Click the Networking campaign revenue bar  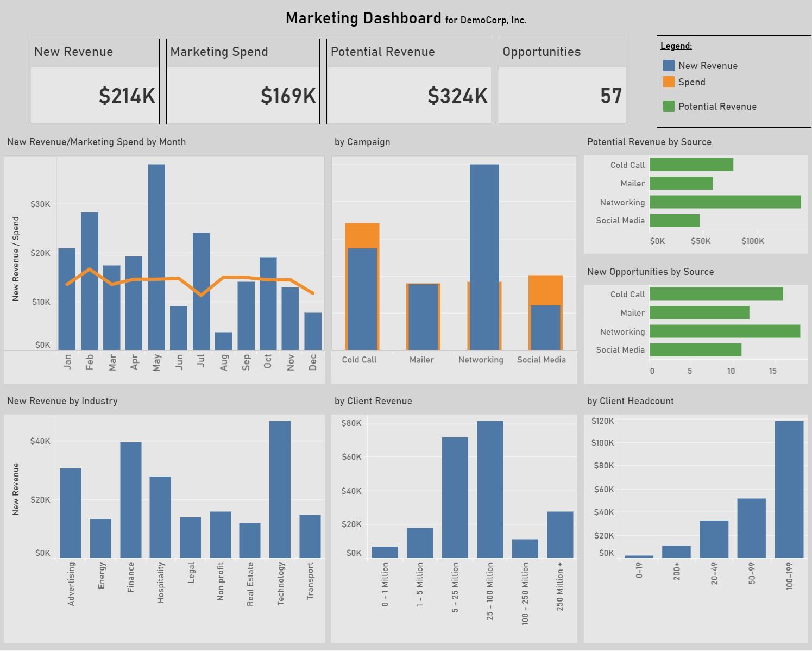click(484, 257)
